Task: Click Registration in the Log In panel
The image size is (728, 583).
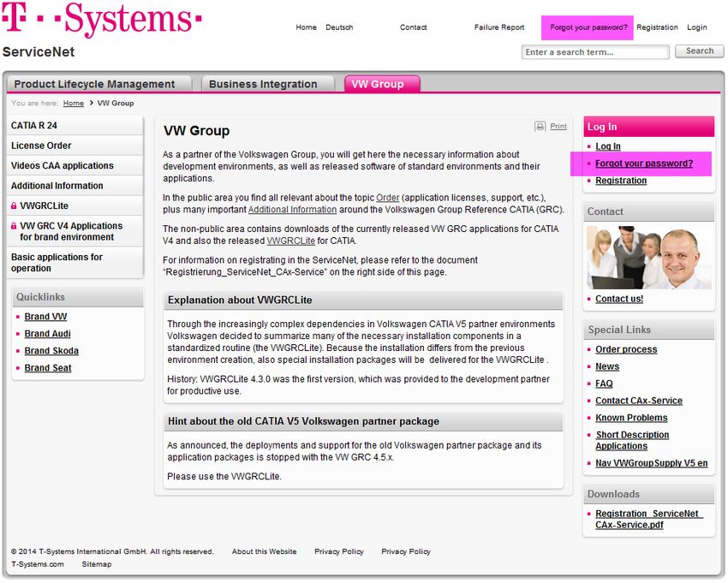Action: click(x=621, y=181)
